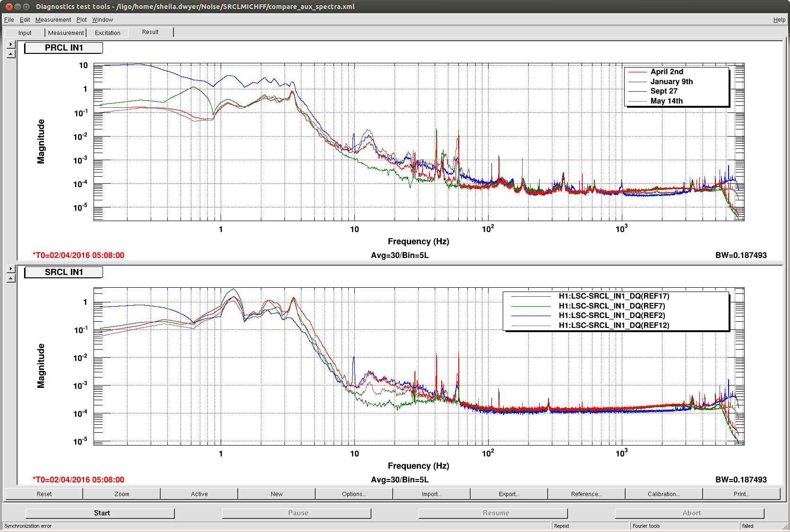Click Avg=30/Bin=5L label under SRCL plot
Image resolution: width=790 pixels, height=532 pixels.
(400, 480)
